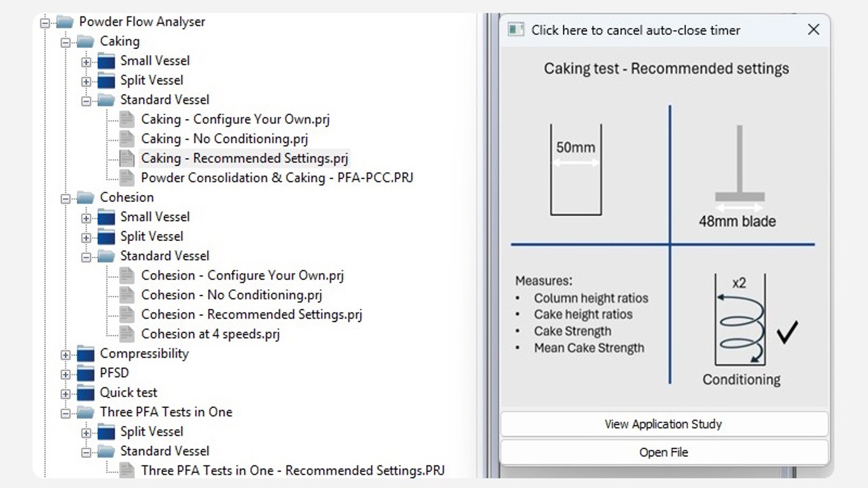Click the auto-close timer window icon

pos(516,29)
